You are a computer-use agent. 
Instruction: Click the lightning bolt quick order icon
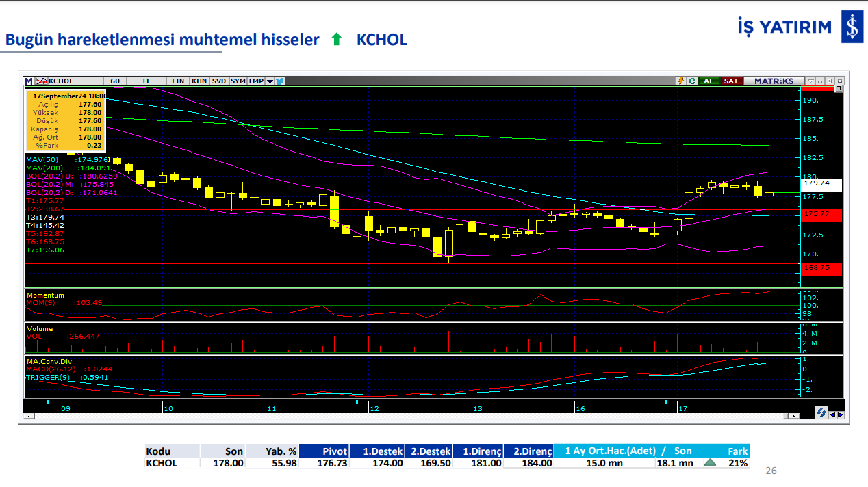[680, 81]
